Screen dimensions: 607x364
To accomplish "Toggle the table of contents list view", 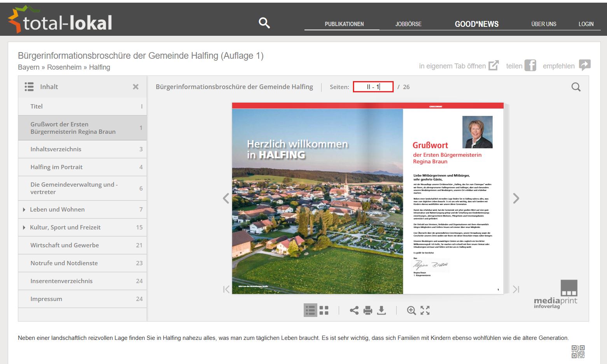I will pyautogui.click(x=310, y=310).
